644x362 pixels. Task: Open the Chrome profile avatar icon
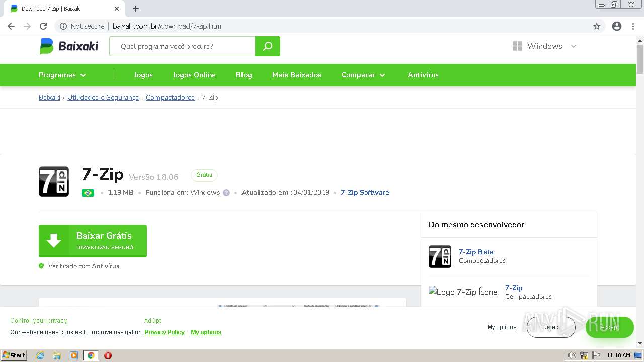(617, 26)
